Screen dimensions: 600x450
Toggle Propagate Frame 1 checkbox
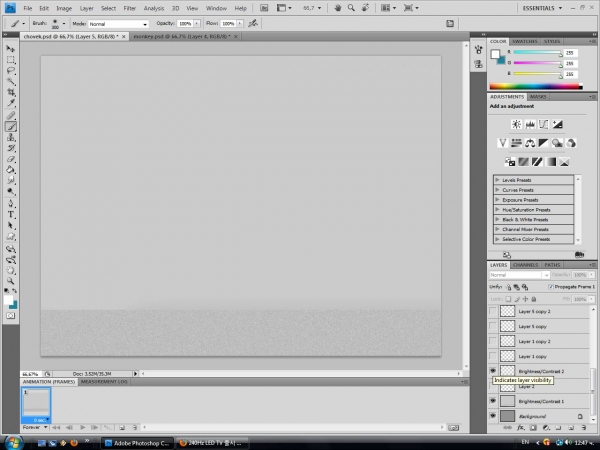(551, 287)
